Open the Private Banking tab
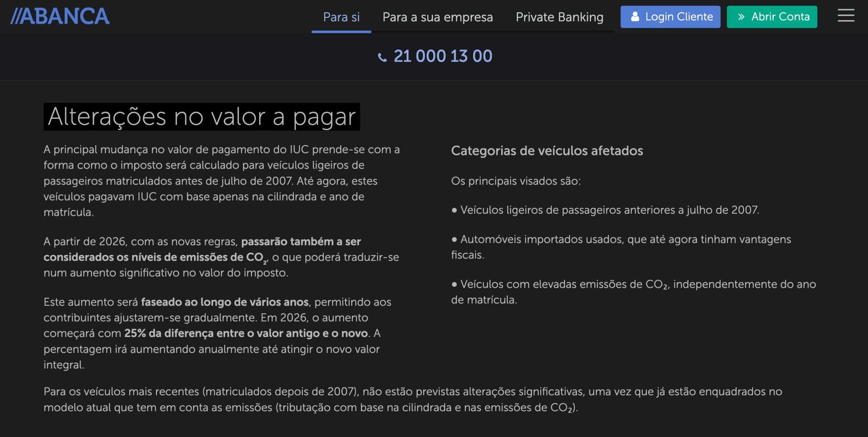 tap(559, 17)
